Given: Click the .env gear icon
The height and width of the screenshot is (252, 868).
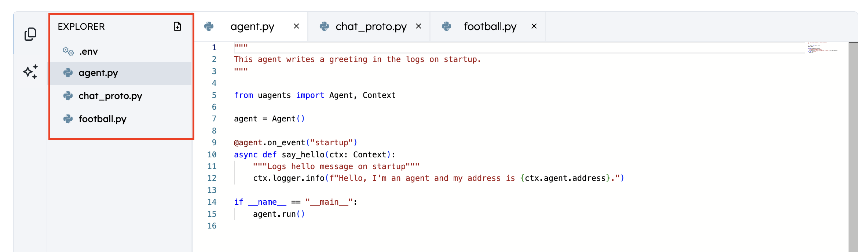Looking at the screenshot, I should click(68, 51).
